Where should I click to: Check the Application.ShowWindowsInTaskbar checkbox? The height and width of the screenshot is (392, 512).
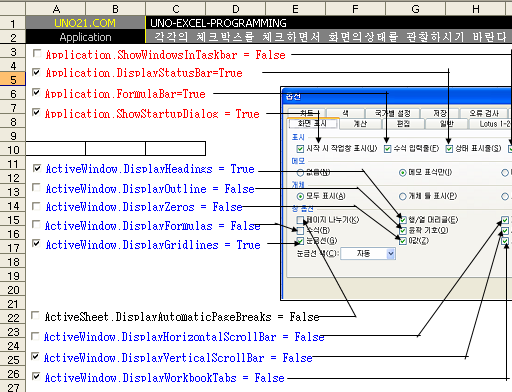(37, 53)
